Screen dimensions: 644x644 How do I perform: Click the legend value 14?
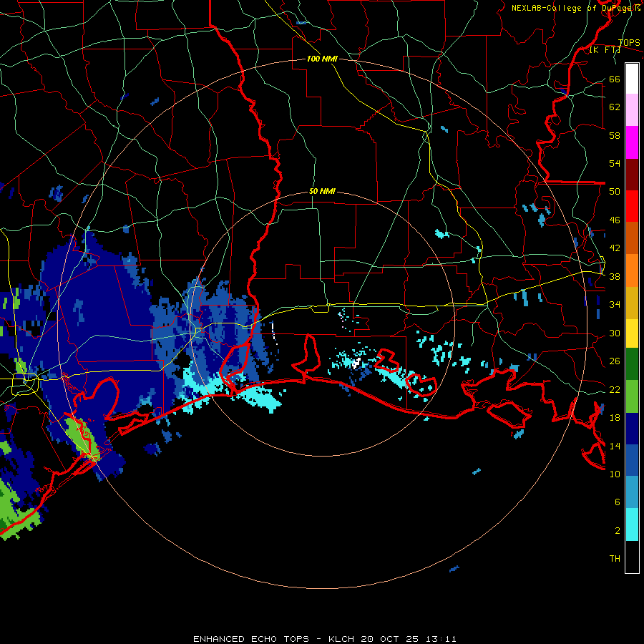pyautogui.click(x=615, y=446)
